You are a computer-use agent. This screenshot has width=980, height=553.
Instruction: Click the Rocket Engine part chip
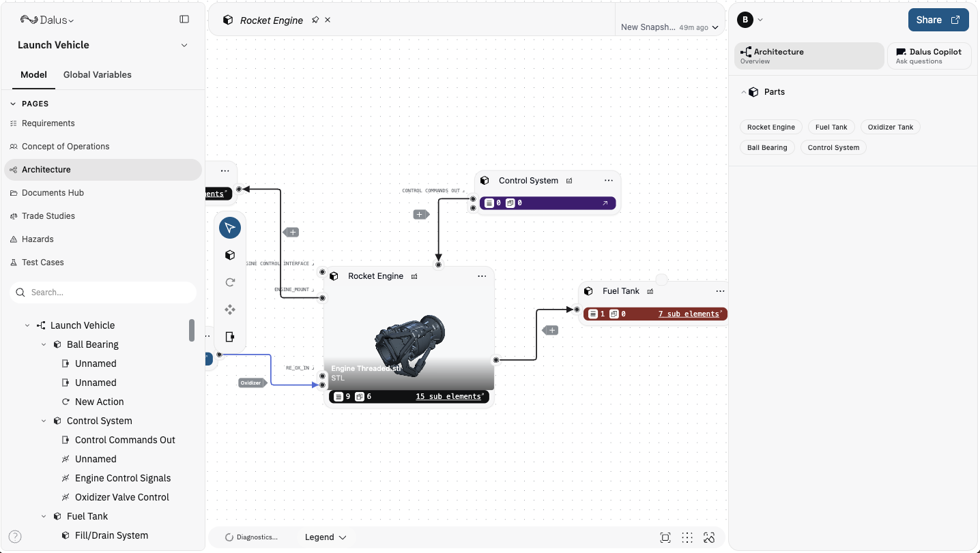[x=771, y=127]
